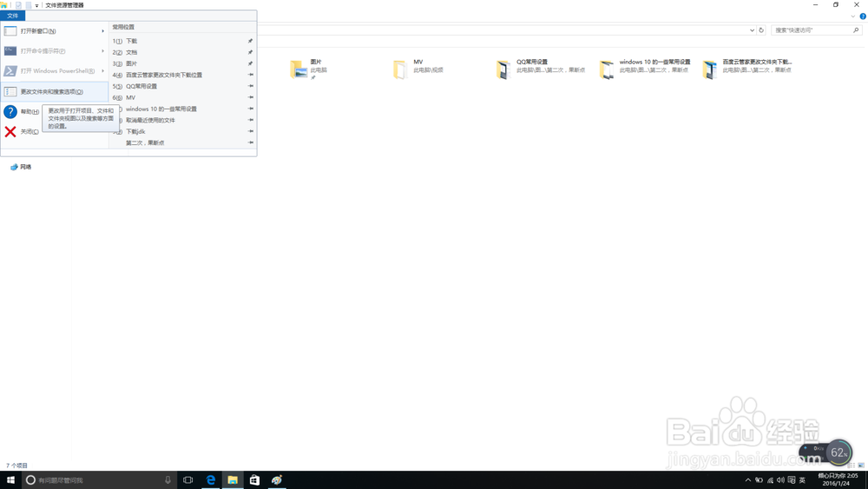
Task: Pin 下载jdk to the list
Action: [250, 131]
